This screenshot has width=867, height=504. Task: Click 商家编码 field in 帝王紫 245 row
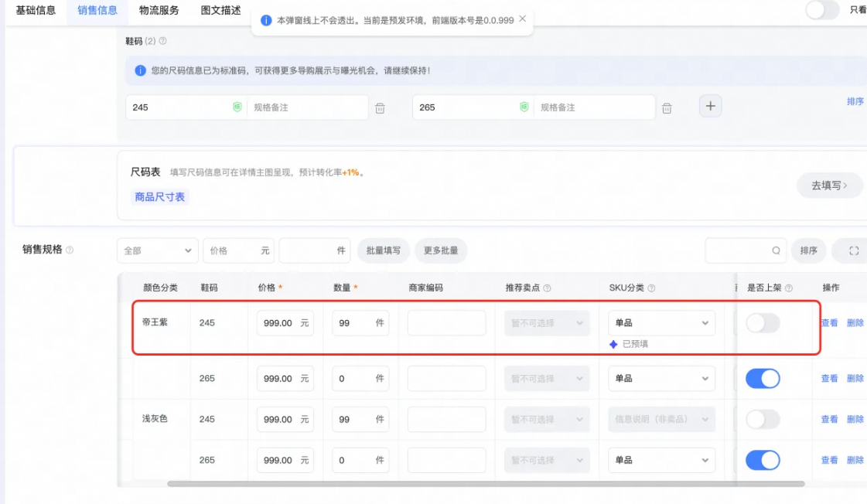[447, 323]
